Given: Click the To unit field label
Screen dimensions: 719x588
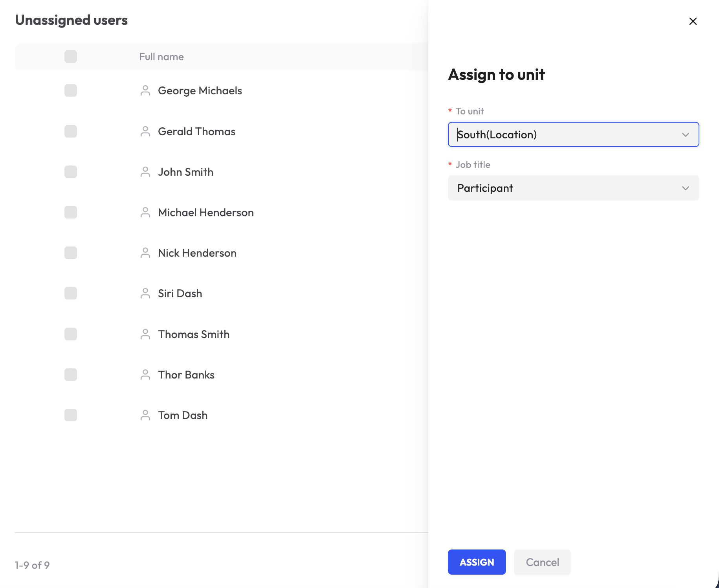Looking at the screenshot, I should tap(470, 111).
